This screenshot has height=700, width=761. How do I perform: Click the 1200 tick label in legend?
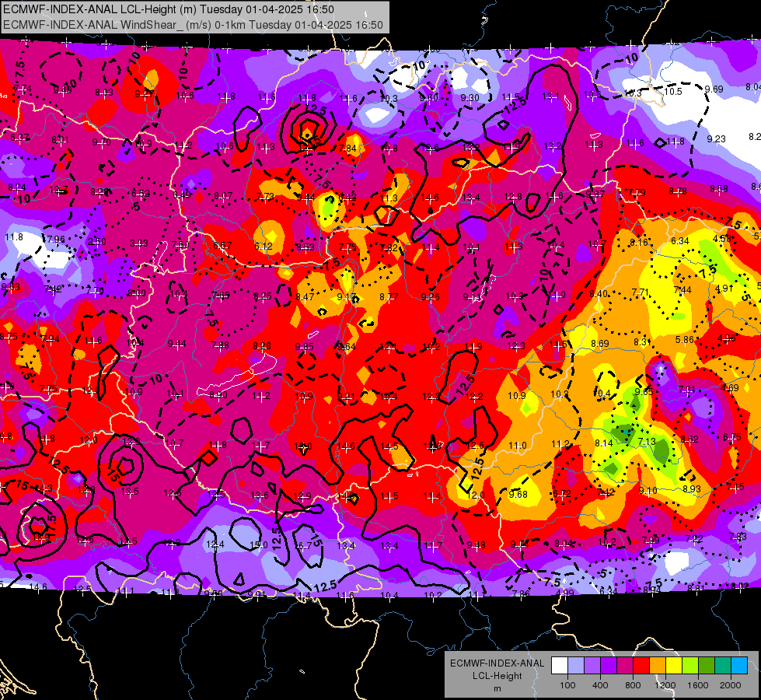click(665, 685)
